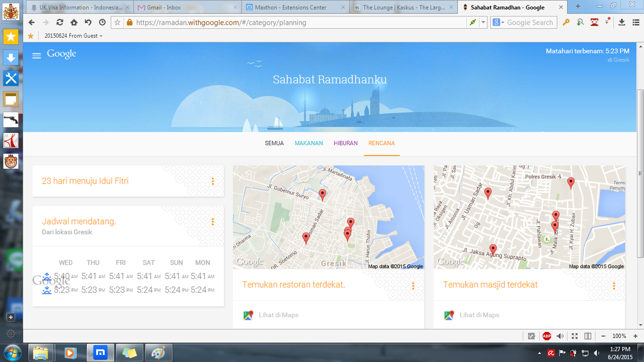Screen dimensions: 644x362
Task: Reload the page with the refresh icon
Action: pyautogui.click(x=60, y=23)
